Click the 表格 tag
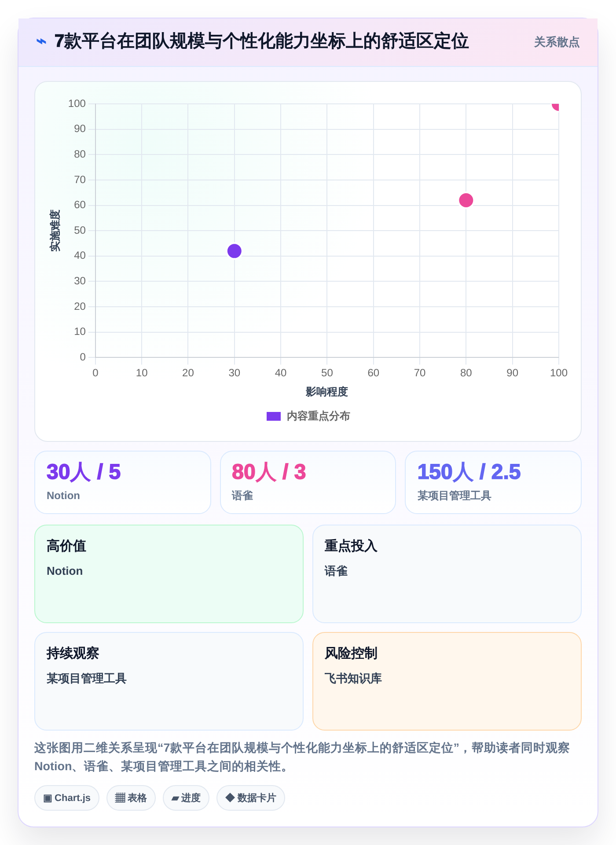Viewport: 616px width, 845px height. point(131,798)
